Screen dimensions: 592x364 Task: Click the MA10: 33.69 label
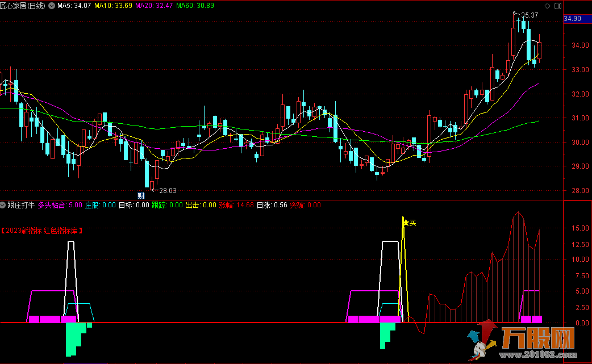pyautogui.click(x=113, y=6)
